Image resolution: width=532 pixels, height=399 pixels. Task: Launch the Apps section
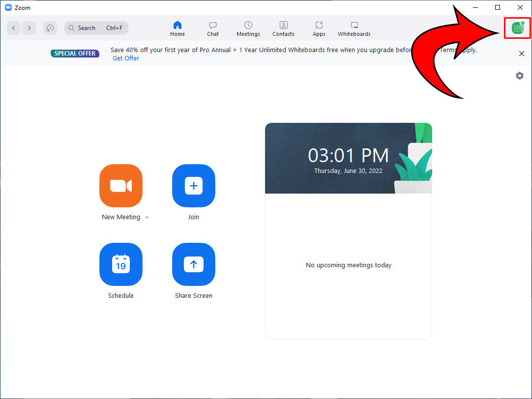319,28
